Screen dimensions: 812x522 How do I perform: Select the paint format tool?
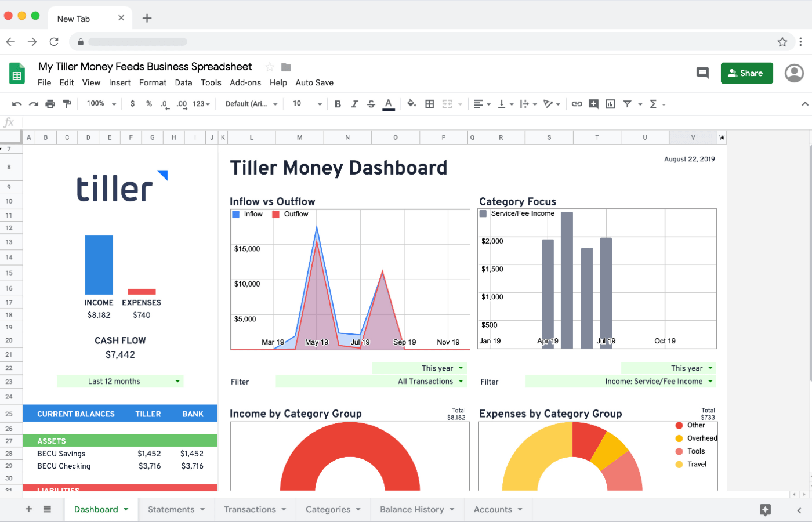[67, 104]
